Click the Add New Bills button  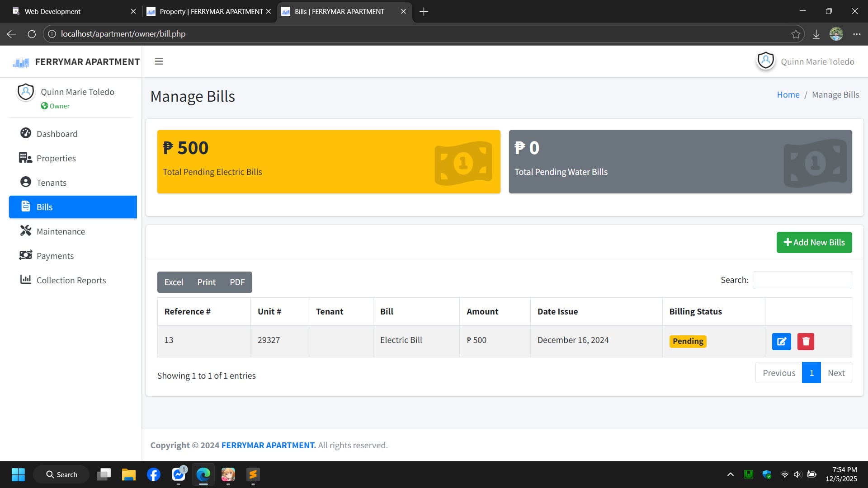point(814,242)
